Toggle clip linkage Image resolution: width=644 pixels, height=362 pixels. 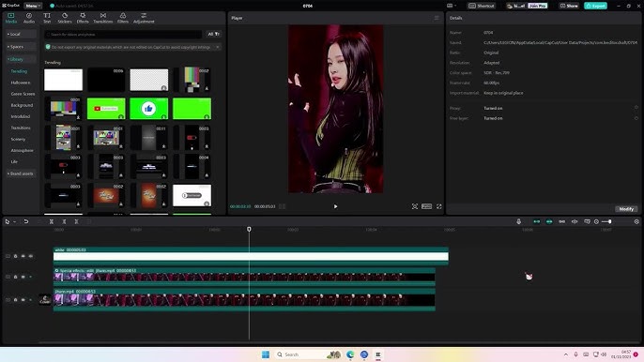click(561, 221)
